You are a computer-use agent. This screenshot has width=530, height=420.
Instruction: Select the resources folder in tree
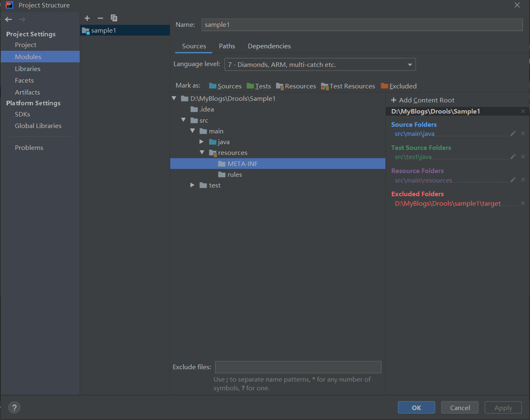point(228,152)
